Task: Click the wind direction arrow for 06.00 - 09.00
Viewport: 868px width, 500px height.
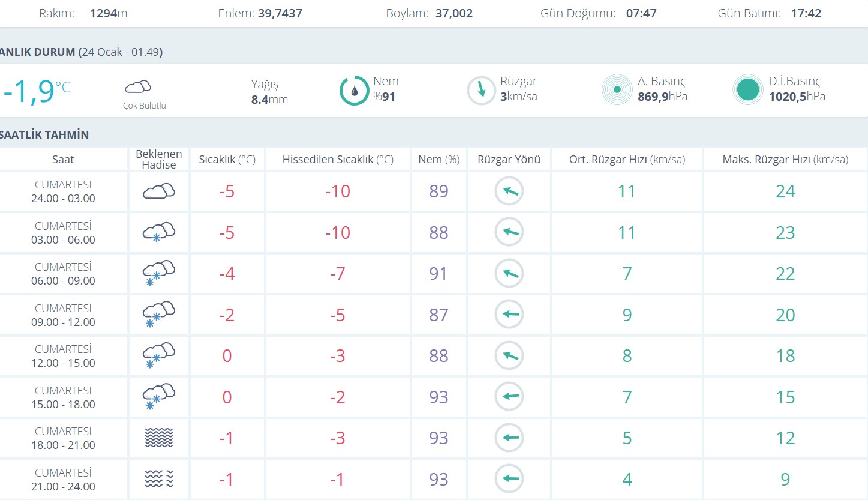Action: tap(509, 274)
